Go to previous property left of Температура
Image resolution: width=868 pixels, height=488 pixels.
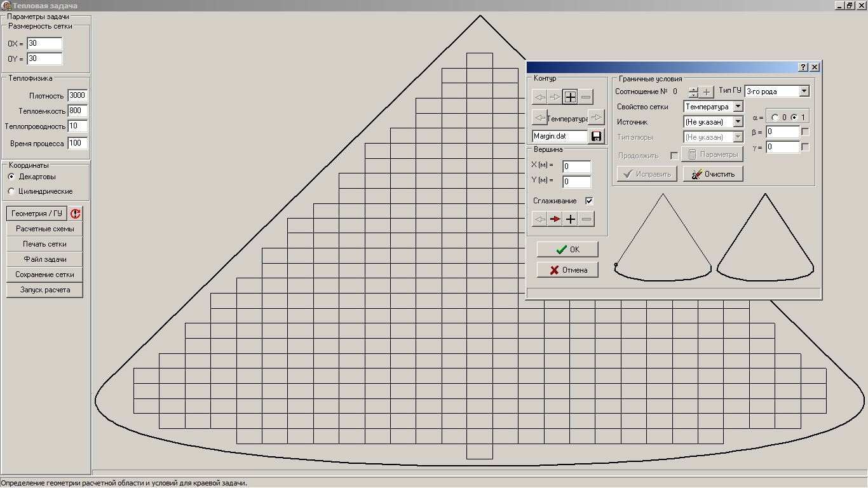pos(539,118)
